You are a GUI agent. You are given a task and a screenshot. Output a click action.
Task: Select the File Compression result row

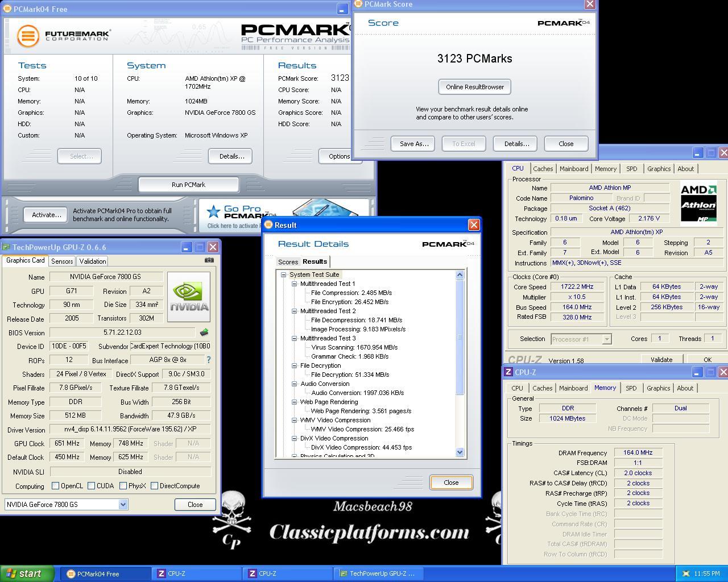[351, 293]
